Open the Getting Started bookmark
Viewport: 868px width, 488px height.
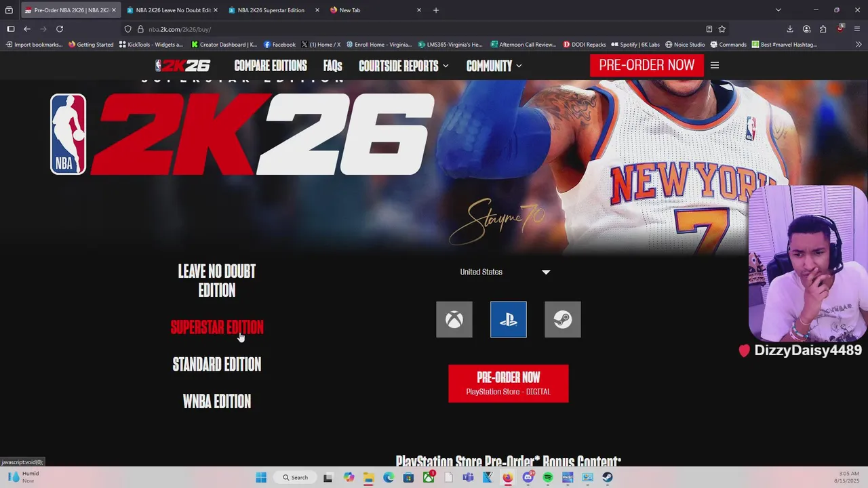(x=91, y=45)
